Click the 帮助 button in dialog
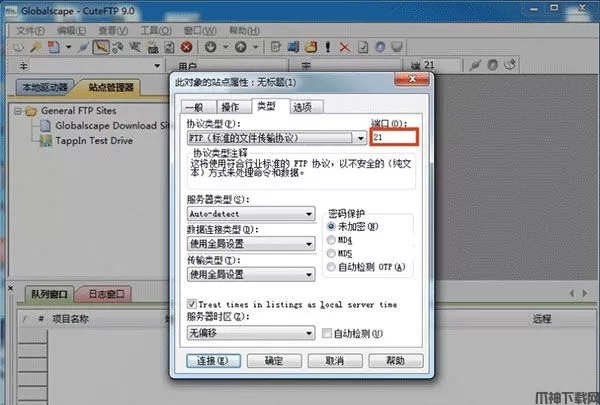Image resolution: width=600 pixels, height=405 pixels. coord(396,361)
